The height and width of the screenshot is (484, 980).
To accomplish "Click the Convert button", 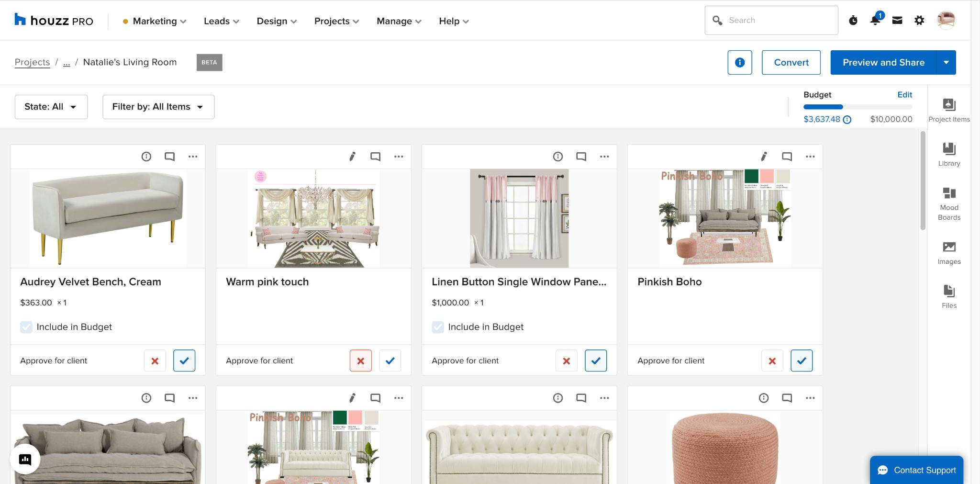I will tap(791, 62).
